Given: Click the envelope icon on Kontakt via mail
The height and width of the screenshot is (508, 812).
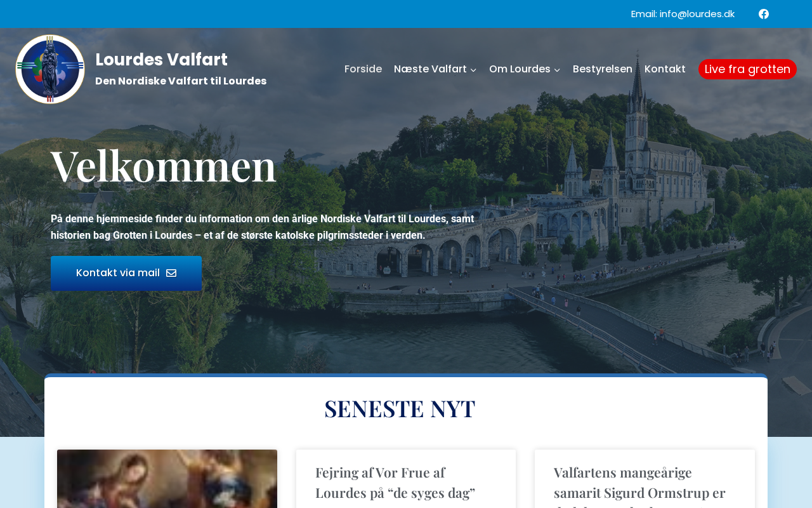Looking at the screenshot, I should [171, 273].
